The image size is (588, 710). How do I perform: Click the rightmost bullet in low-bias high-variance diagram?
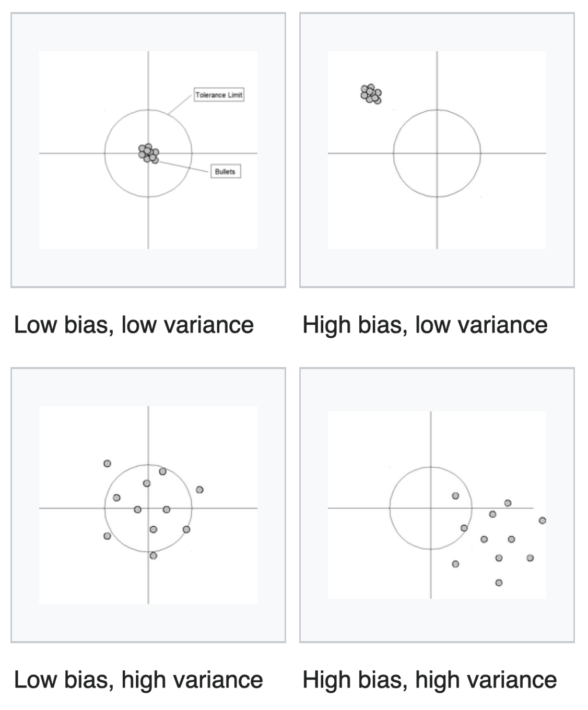pyautogui.click(x=199, y=490)
